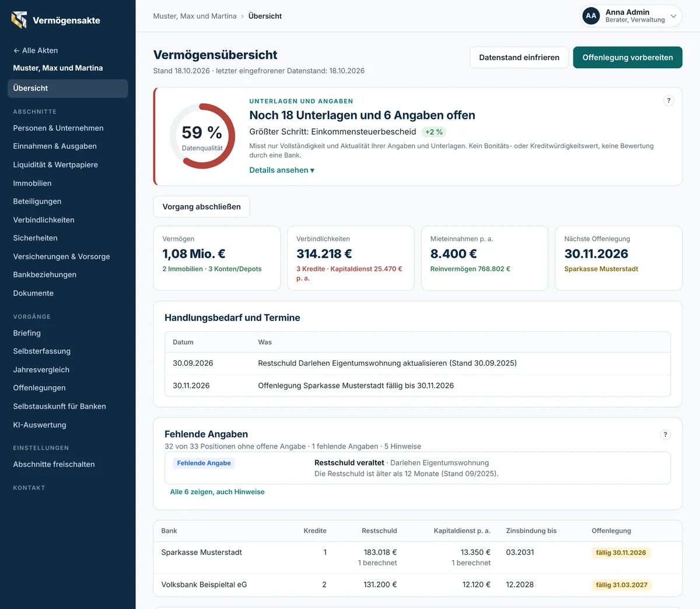Open help icon in Unterlagen und Angaben card
Image resolution: width=700 pixels, height=609 pixels.
(x=668, y=100)
